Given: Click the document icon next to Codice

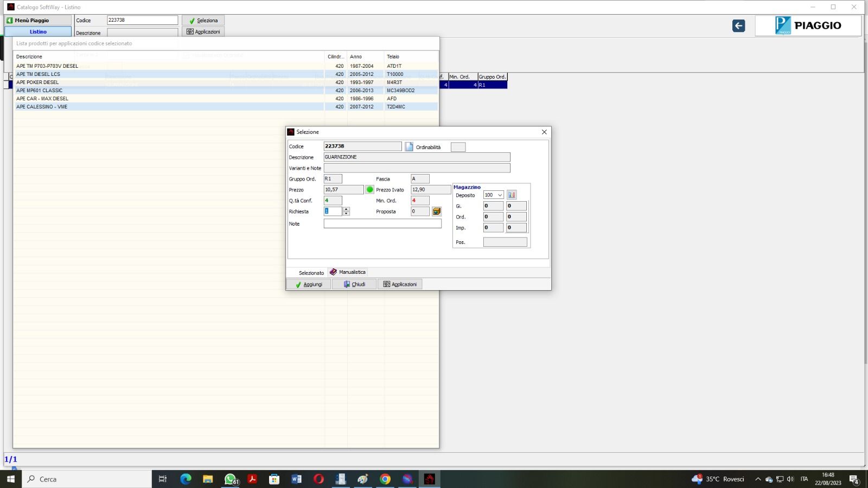Looking at the screenshot, I should pyautogui.click(x=409, y=146).
